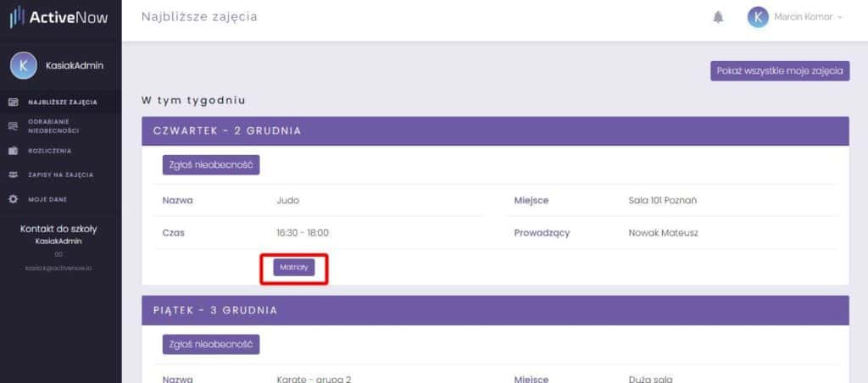Open the notifications bell icon
This screenshot has height=383, width=868.
(718, 17)
